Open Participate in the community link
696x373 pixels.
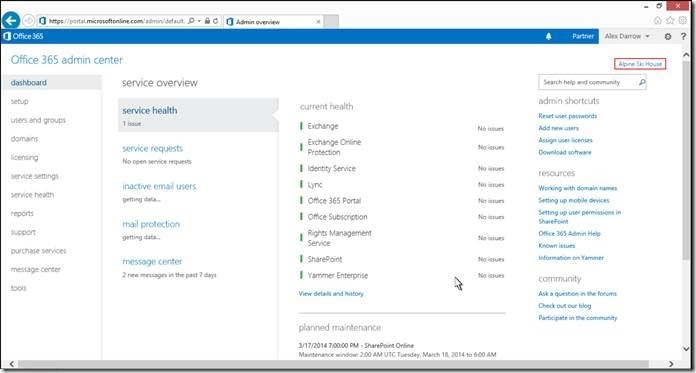click(x=578, y=318)
